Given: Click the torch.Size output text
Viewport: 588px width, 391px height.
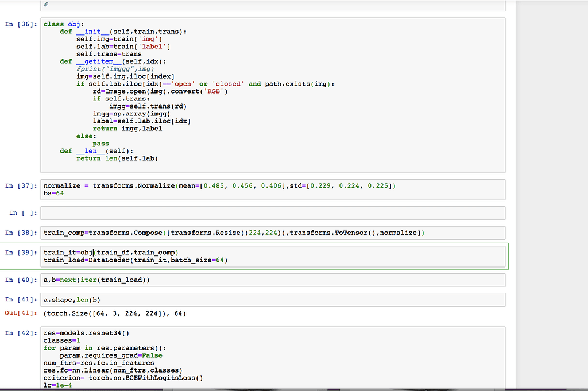Looking at the screenshot, I should [x=114, y=313].
